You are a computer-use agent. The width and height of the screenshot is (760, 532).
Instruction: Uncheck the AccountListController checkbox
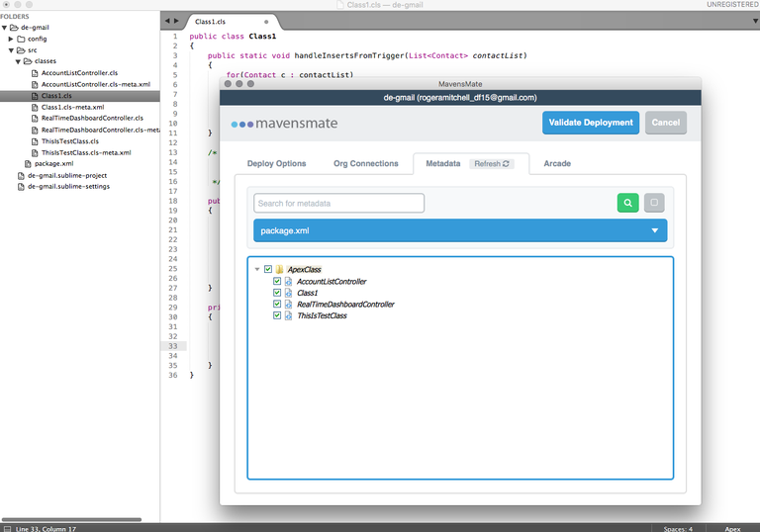pyautogui.click(x=277, y=281)
